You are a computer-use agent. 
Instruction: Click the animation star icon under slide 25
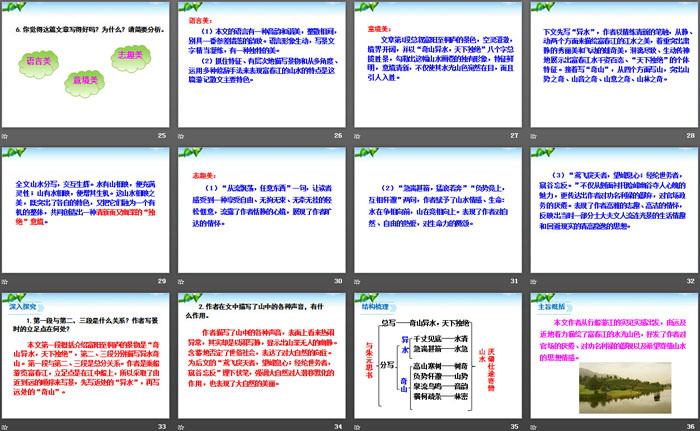click(7, 135)
